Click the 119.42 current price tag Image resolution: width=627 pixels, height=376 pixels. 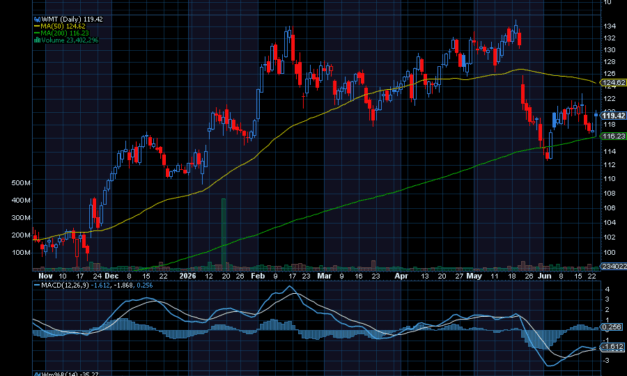[x=614, y=116]
